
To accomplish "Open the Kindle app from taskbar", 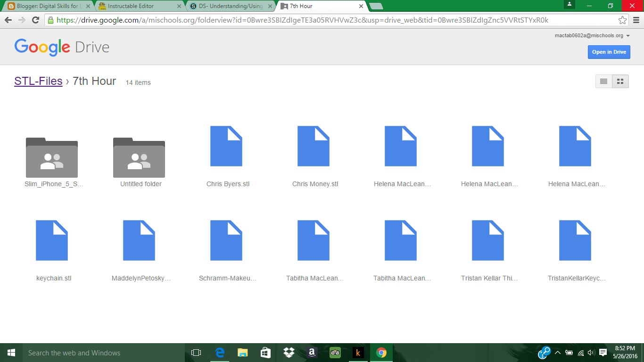I will click(x=358, y=353).
